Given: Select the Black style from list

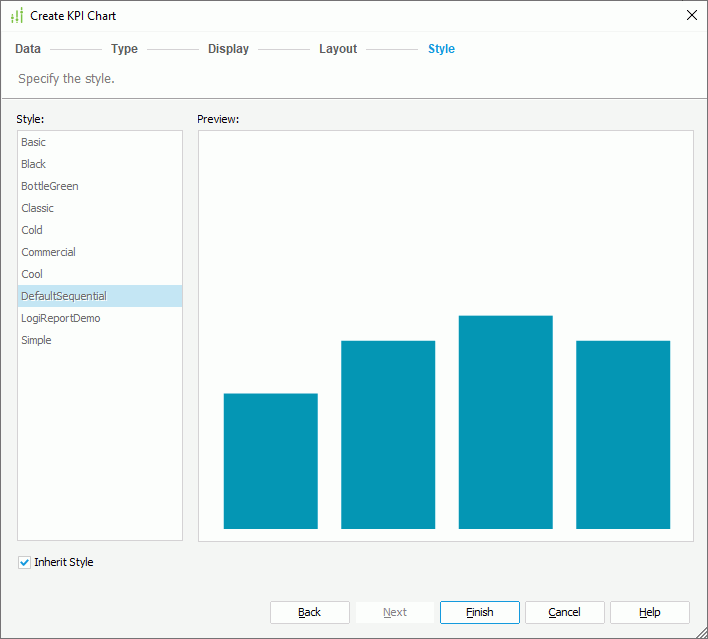Looking at the screenshot, I should [x=34, y=164].
